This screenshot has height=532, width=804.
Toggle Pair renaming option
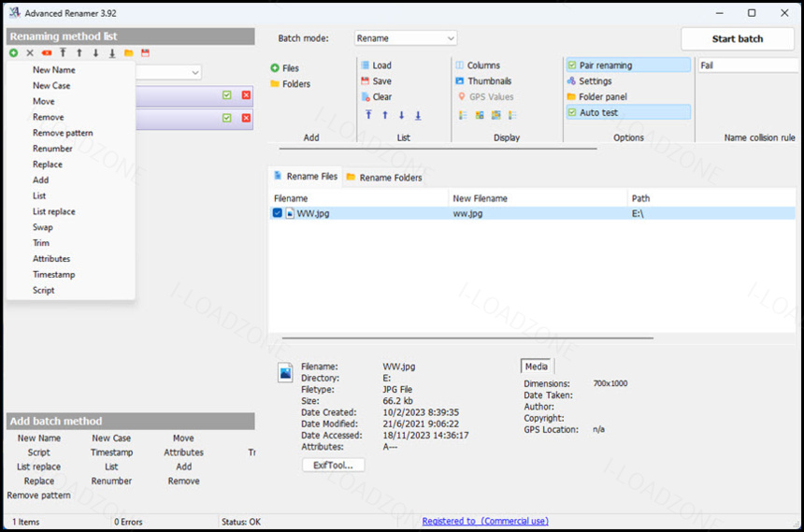pyautogui.click(x=628, y=65)
